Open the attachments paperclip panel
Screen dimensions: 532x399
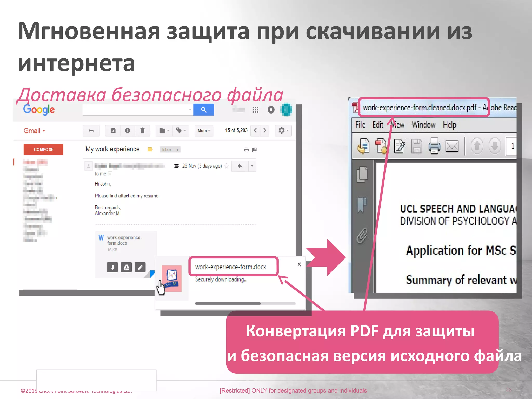click(x=362, y=236)
